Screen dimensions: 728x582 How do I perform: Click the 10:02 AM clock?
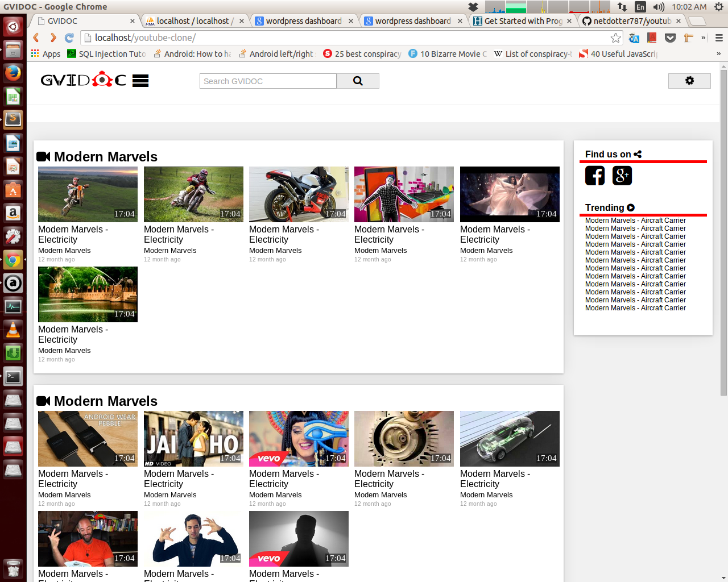tap(689, 7)
